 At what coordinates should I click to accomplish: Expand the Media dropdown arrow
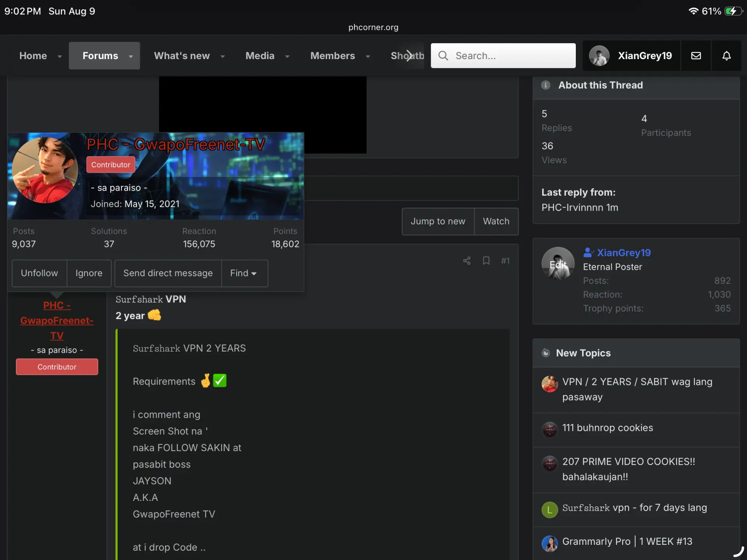pos(287,56)
